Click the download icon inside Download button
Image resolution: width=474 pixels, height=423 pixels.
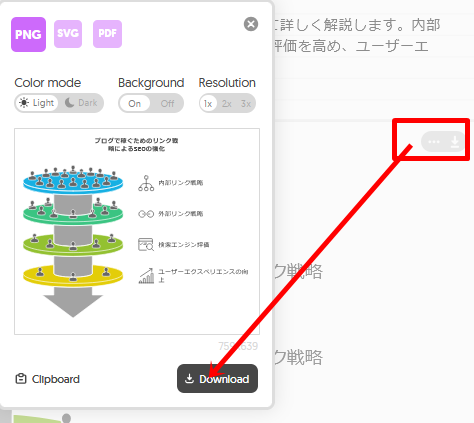point(189,378)
